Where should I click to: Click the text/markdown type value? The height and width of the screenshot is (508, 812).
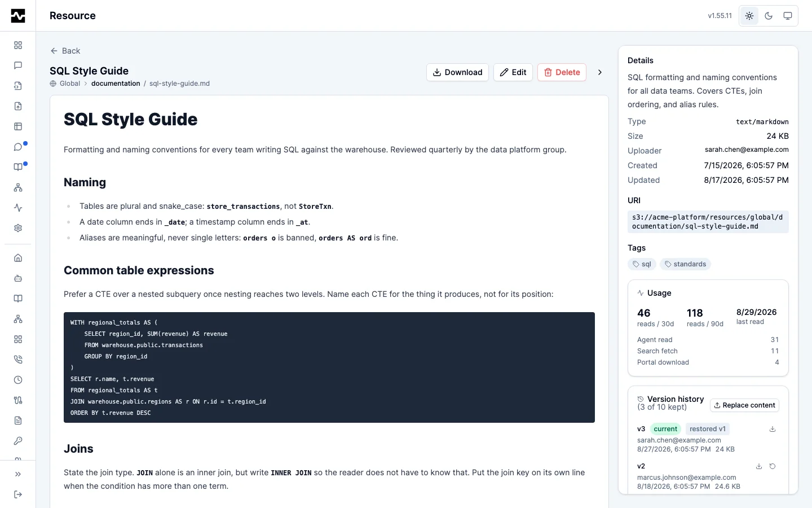(762, 122)
